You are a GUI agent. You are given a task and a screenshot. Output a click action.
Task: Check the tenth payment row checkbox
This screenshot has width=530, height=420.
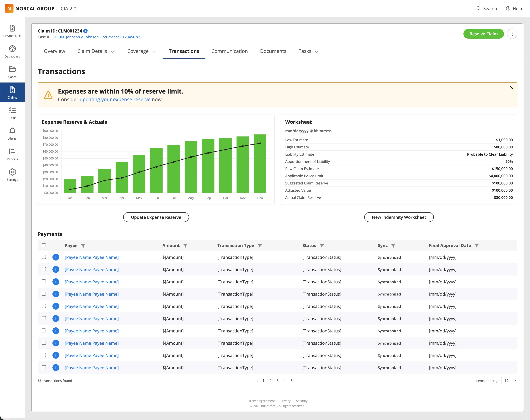44,367
